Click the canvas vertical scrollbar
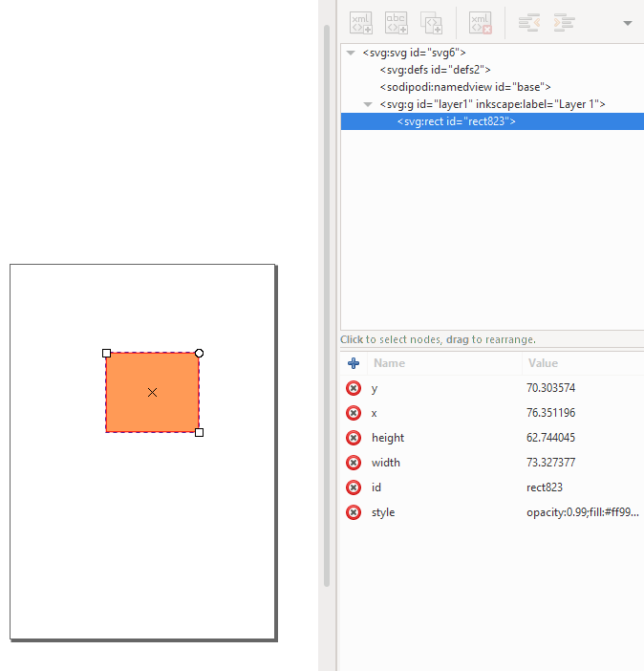Screen dimensions: 644x671 (327, 306)
